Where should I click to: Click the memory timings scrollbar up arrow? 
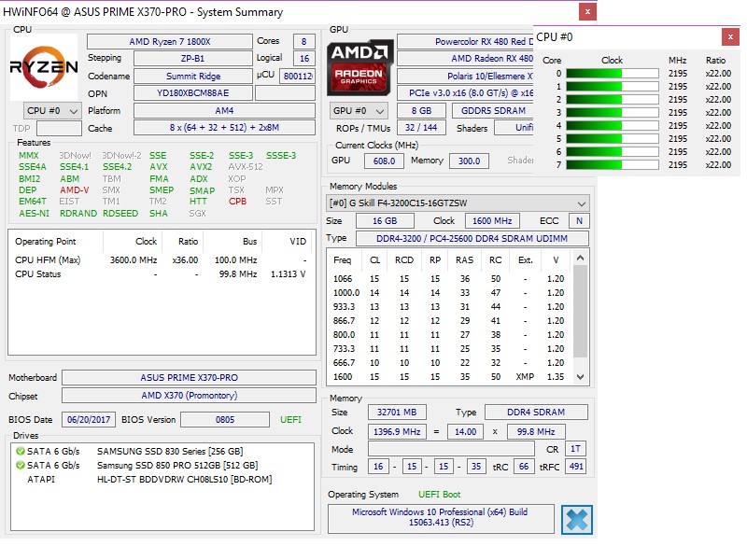pos(580,259)
